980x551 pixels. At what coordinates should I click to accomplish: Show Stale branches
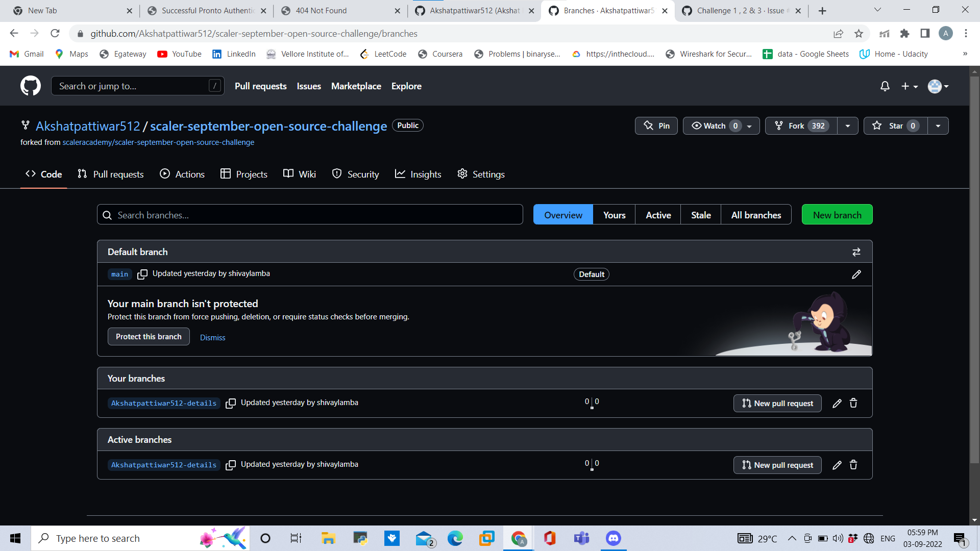click(700, 215)
